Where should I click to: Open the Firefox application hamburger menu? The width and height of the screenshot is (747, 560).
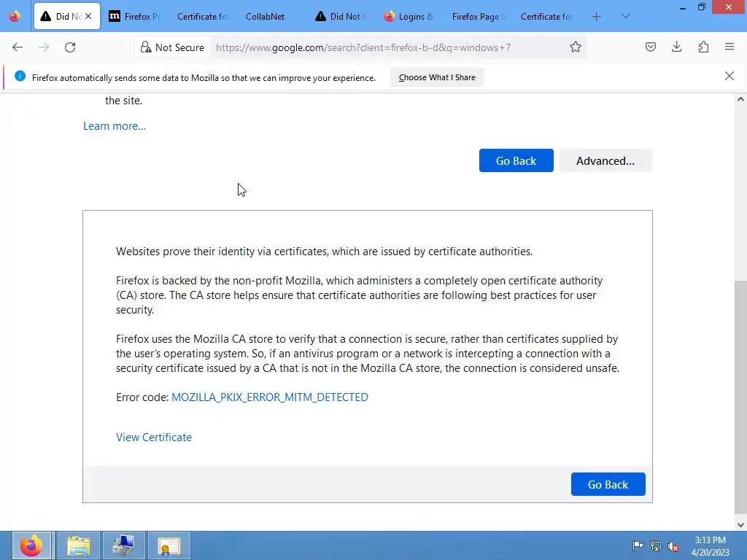tap(729, 47)
